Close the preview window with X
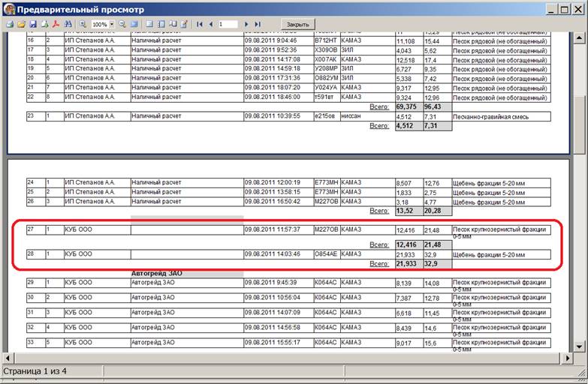588x384 pixels. [x=578, y=9]
